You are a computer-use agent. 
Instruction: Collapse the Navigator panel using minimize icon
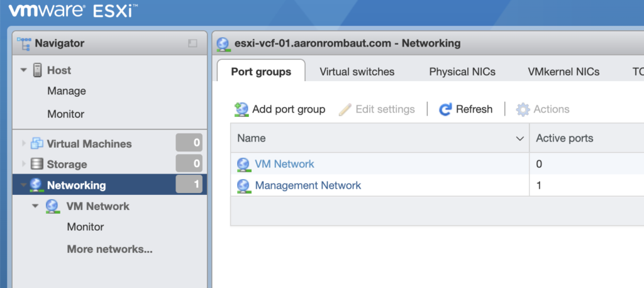[x=192, y=43]
